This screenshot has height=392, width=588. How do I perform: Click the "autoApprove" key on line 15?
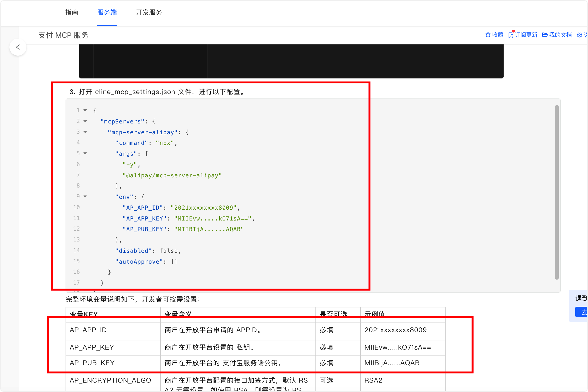coord(139,262)
